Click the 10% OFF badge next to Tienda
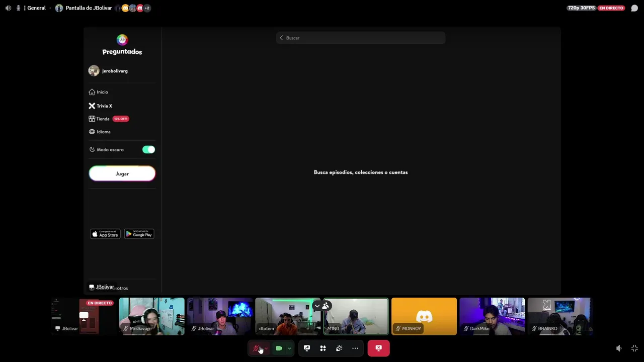The image size is (644, 362). 121,119
